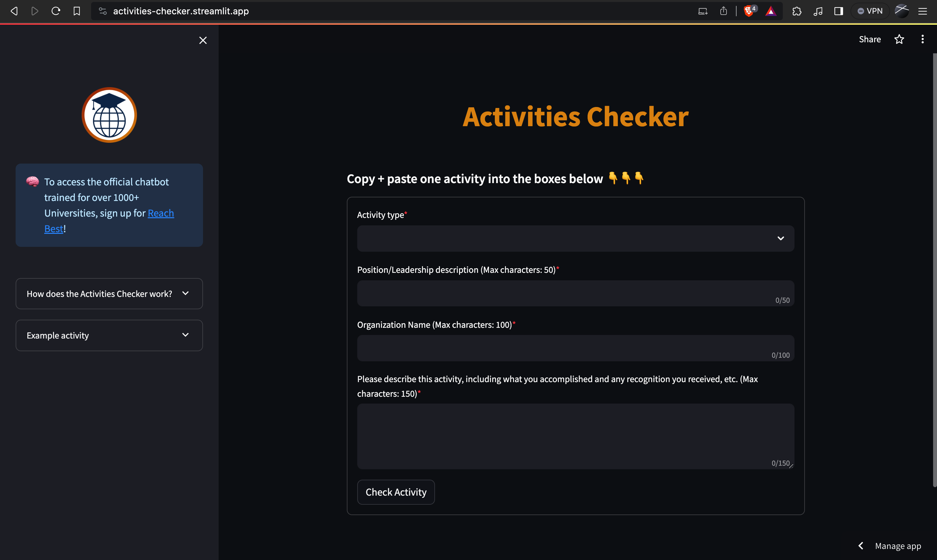The image size is (937, 560).
Task: Click the browser back arrow icon
Action: [x=14, y=11]
